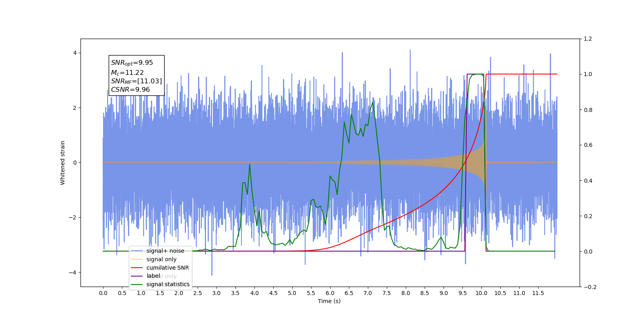Click the 0.4 tick on the right axis

[x=588, y=181]
